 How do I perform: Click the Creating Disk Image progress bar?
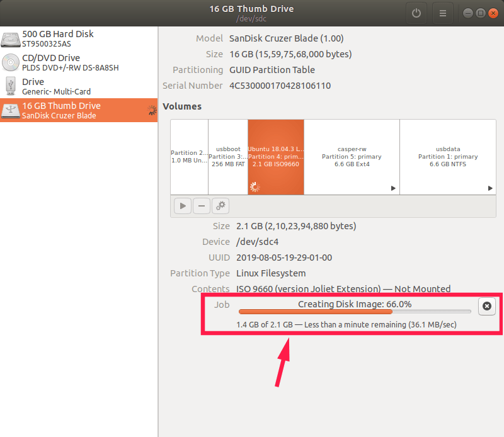pos(354,311)
